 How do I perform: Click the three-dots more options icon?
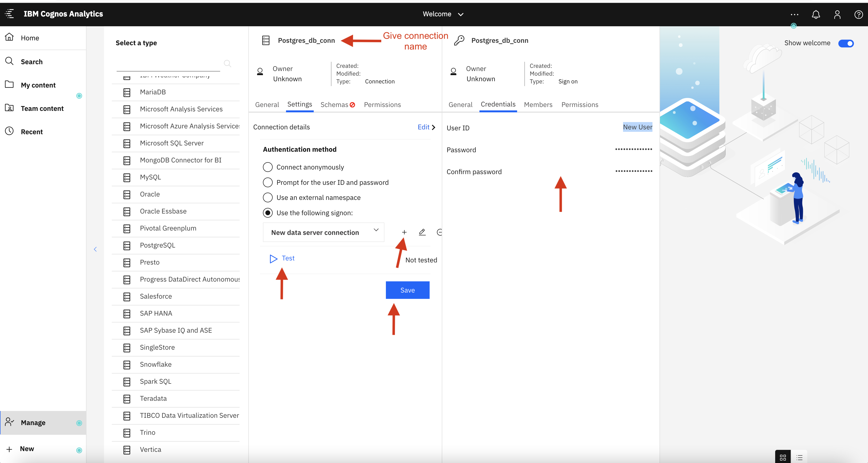[x=794, y=14]
